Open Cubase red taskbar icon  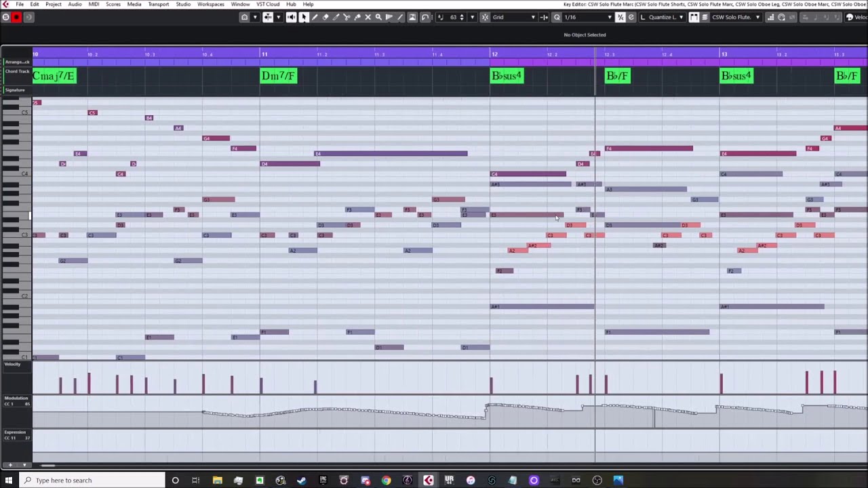pos(429,480)
